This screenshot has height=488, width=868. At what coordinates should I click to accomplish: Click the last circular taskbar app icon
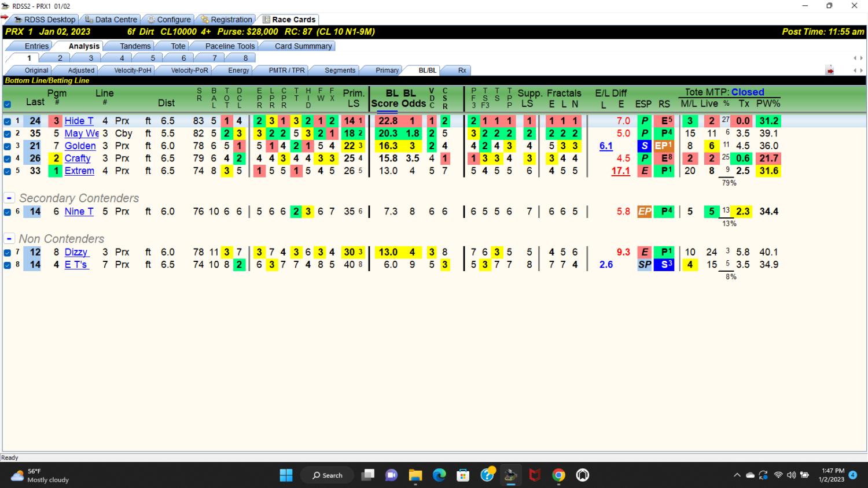point(583,475)
